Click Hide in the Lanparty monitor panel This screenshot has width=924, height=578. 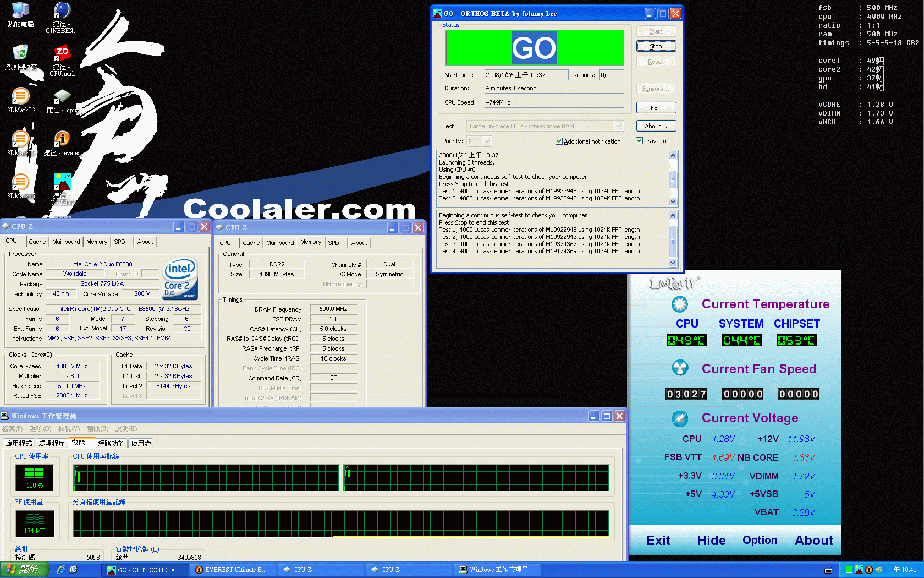coord(712,541)
